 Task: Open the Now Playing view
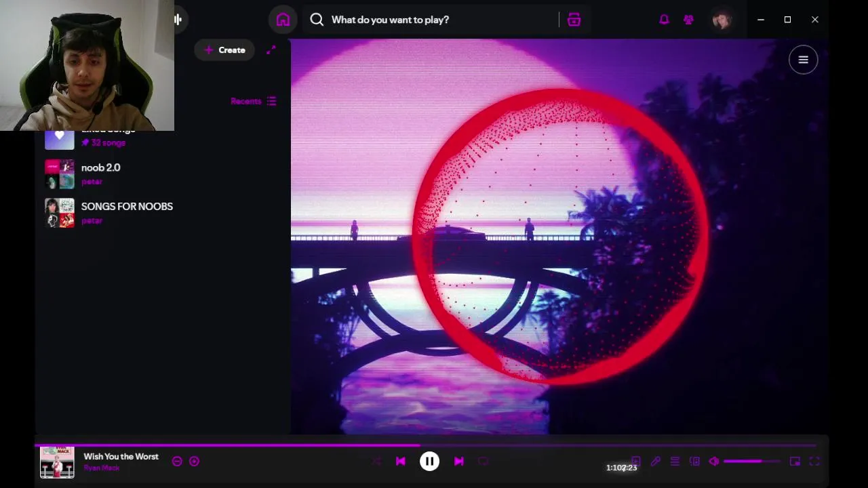click(636, 462)
